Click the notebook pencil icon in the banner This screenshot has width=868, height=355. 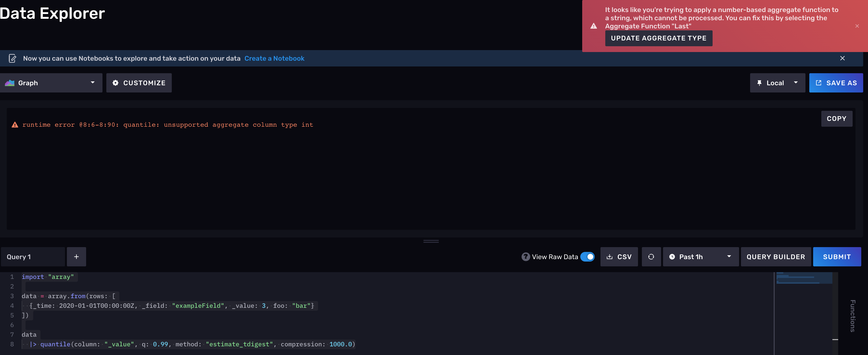click(x=12, y=58)
